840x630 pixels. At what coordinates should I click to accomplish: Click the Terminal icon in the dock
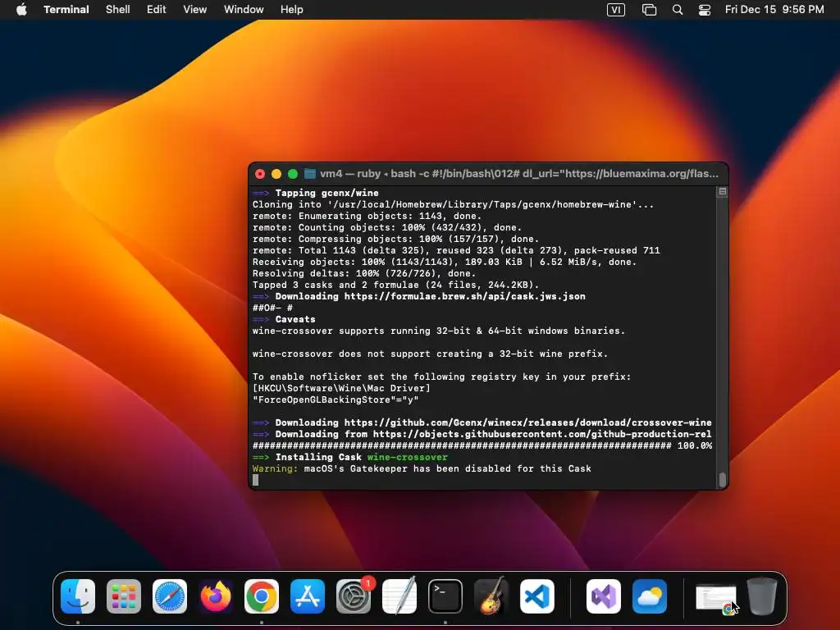click(445, 596)
